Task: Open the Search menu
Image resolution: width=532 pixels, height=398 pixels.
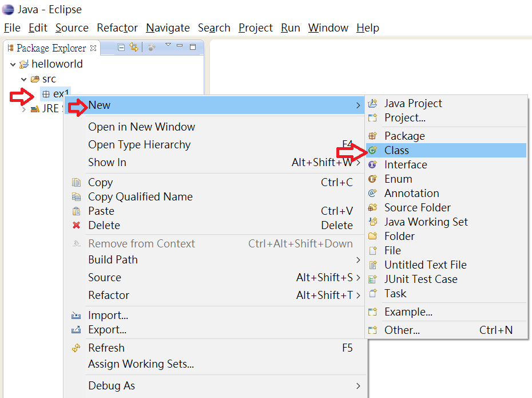Action: 214,28
